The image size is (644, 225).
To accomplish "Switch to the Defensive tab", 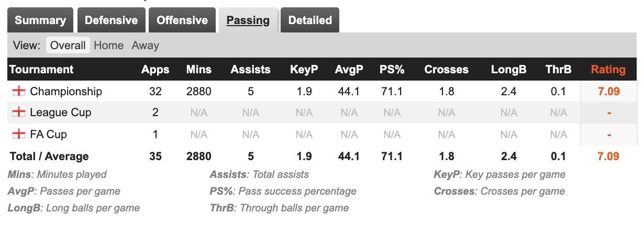I will pos(111,20).
